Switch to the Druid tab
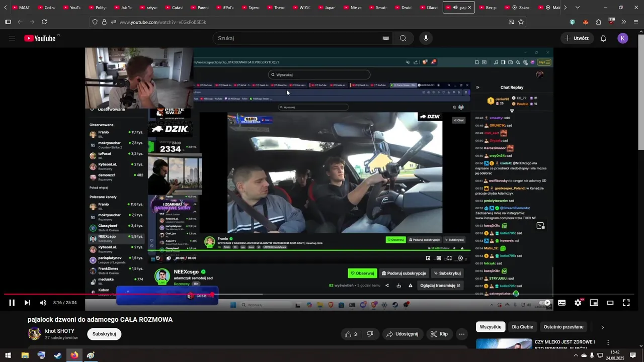This screenshot has width=644, height=362. [404, 8]
